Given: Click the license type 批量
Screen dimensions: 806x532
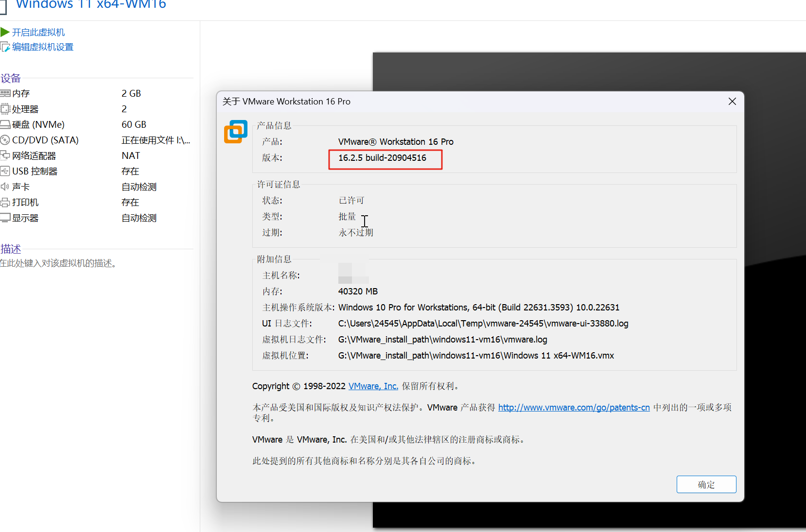Looking at the screenshot, I should tap(347, 217).
